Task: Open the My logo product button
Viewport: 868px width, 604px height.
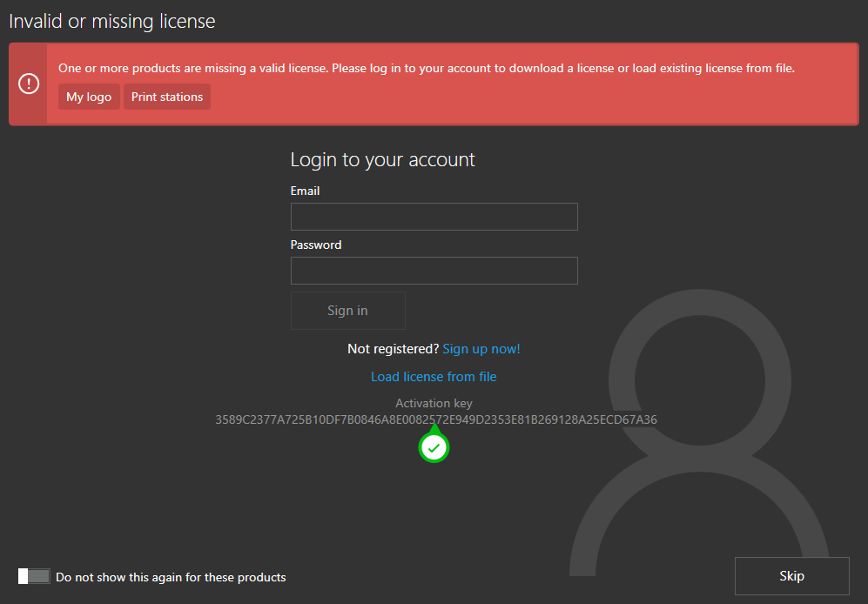Action: point(89,97)
